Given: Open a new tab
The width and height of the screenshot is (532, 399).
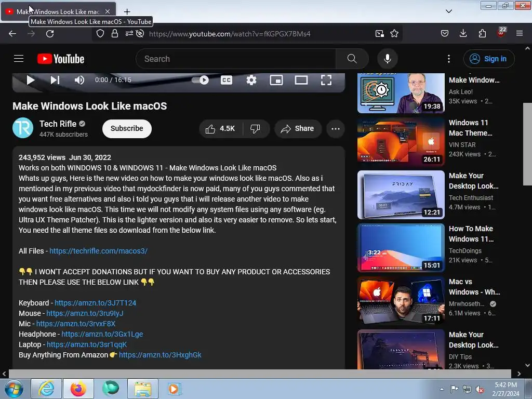Looking at the screenshot, I should tap(127, 11).
